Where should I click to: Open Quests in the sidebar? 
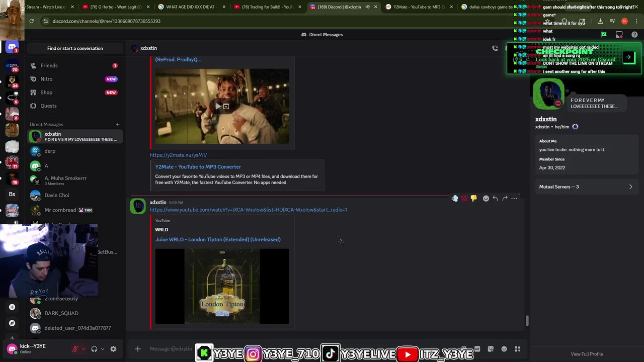click(75, 106)
